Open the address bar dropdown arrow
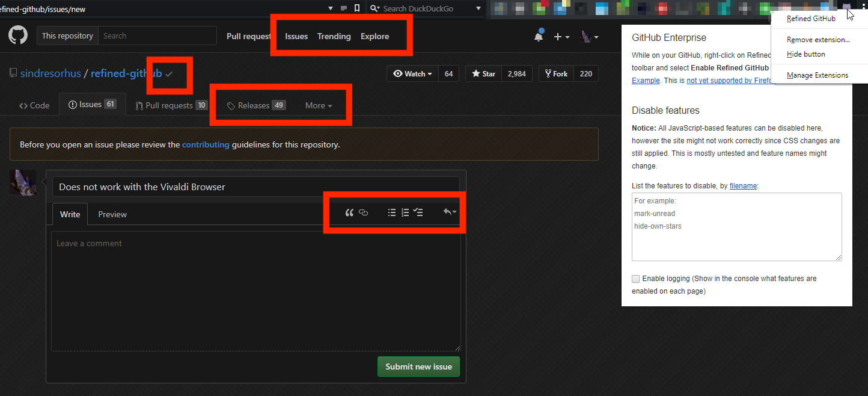Screen dimensions: 868x396 pos(331,8)
